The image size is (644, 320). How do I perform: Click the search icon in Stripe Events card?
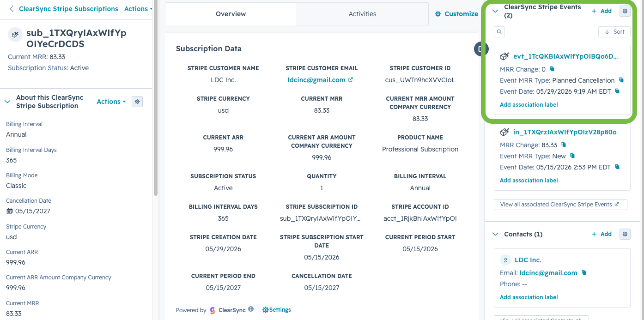pos(499,32)
